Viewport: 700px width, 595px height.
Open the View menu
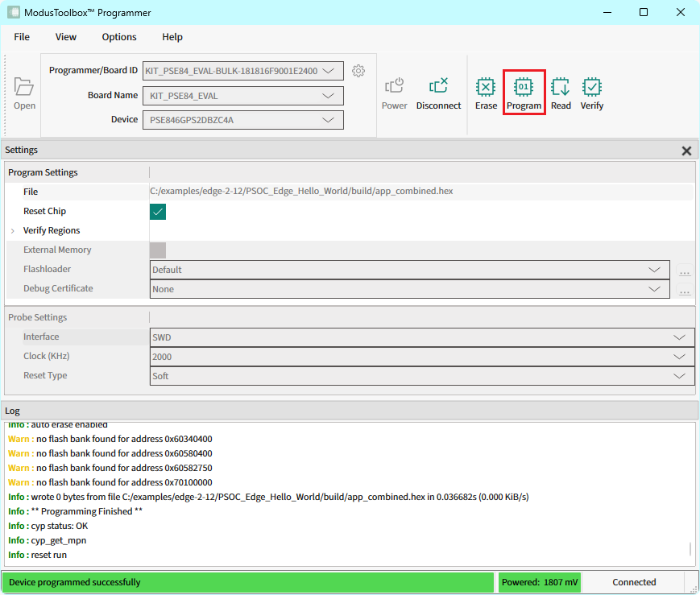point(66,37)
